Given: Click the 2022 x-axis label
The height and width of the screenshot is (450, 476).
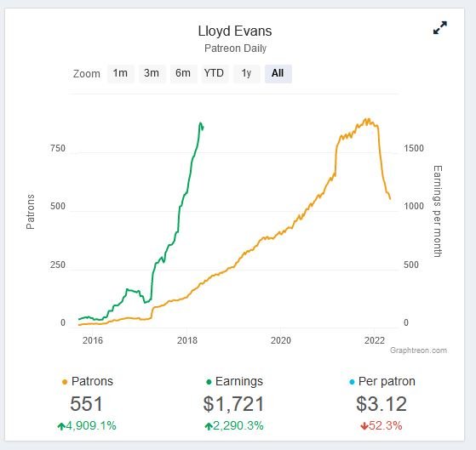Looking at the screenshot, I should [375, 340].
